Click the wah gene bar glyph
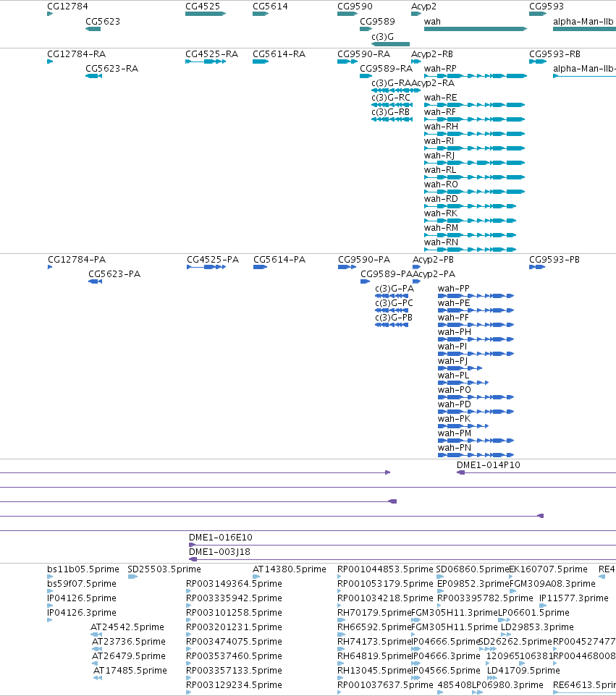This screenshot has width=616, height=696. pos(476,29)
